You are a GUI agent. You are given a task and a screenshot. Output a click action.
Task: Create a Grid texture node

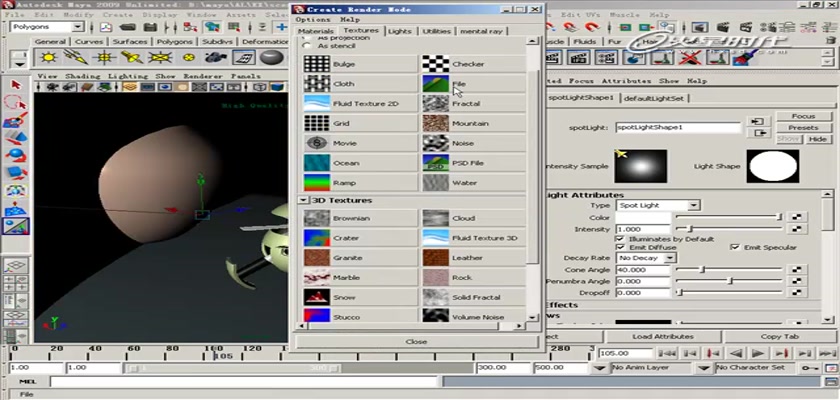360,124
